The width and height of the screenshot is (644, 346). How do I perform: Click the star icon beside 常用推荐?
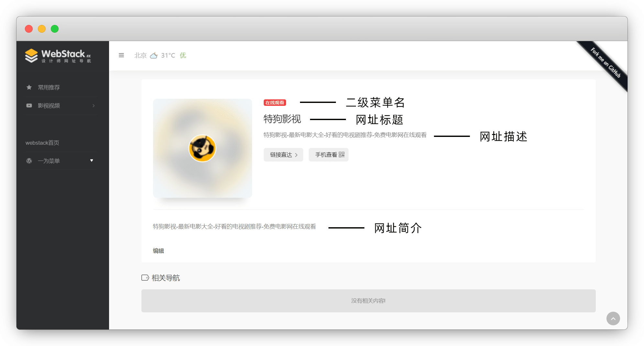(x=29, y=87)
